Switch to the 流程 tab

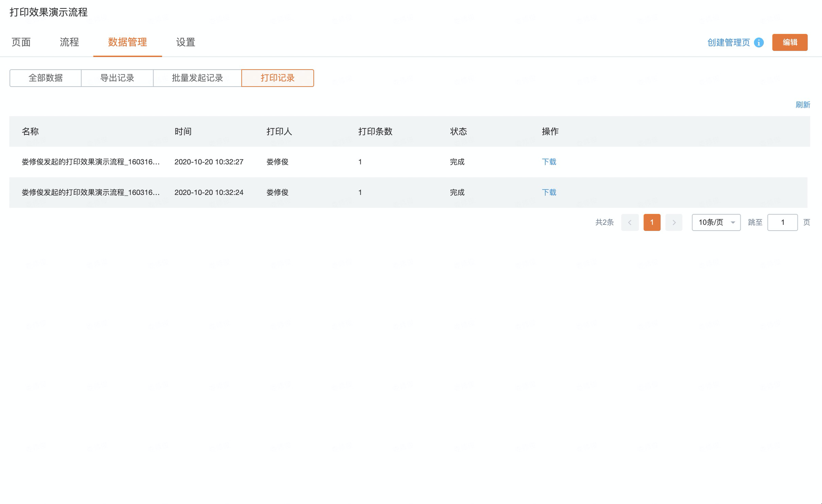69,42
